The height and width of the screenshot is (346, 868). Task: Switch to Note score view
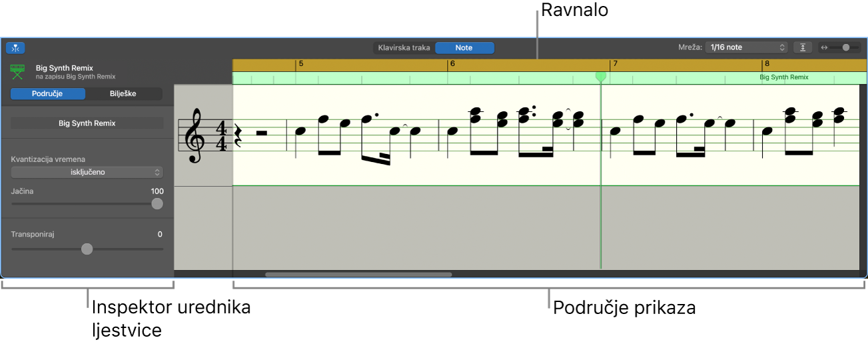464,48
